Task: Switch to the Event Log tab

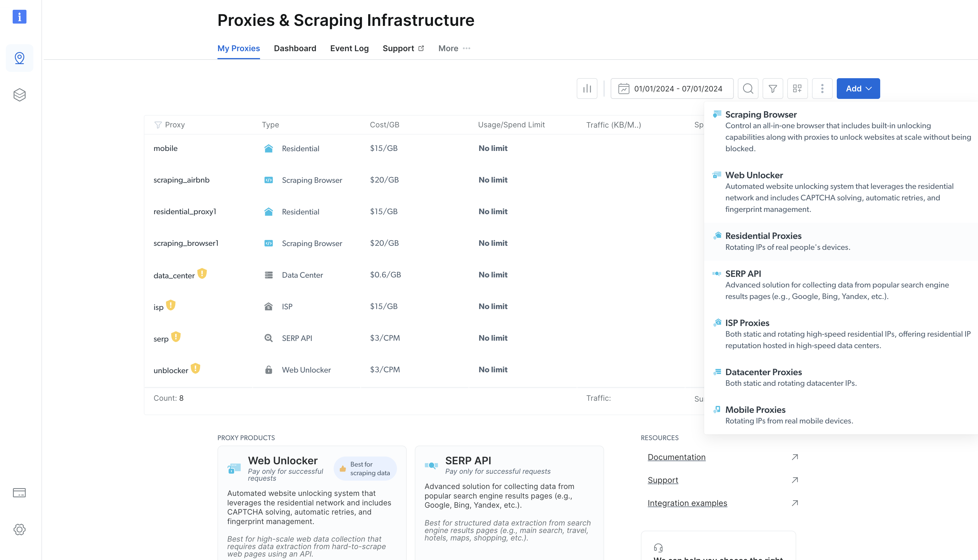Action: [x=349, y=49]
